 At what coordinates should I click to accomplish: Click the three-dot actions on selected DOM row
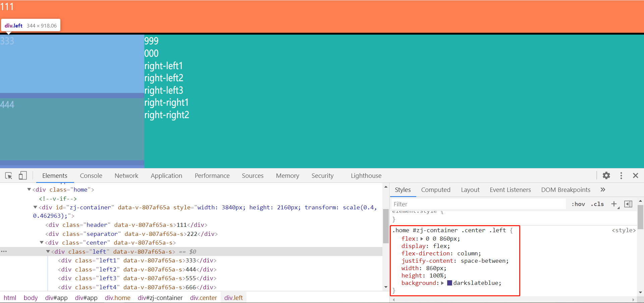[x=4, y=251]
